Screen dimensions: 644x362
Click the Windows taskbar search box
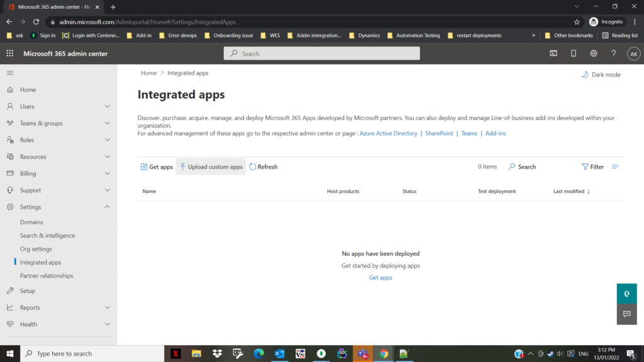[92, 353]
